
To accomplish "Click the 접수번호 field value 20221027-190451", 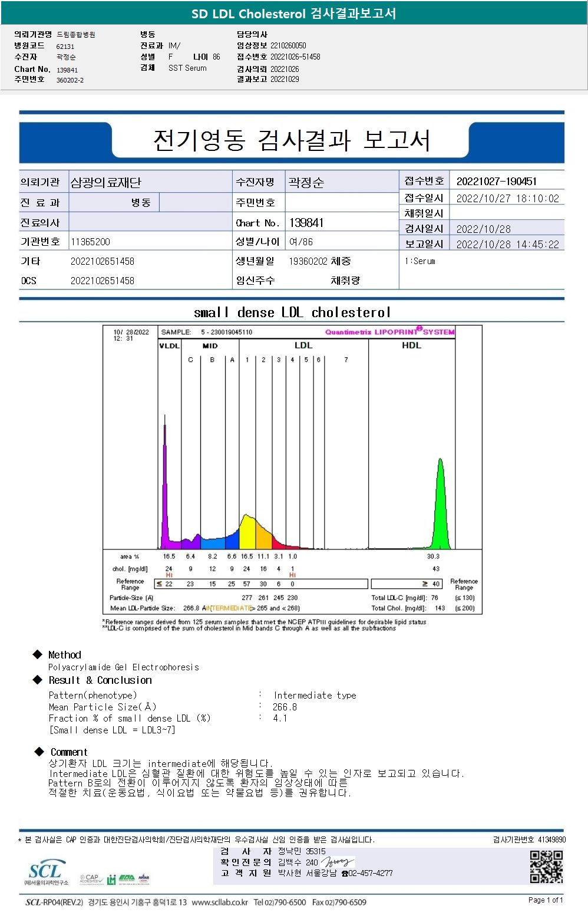I will click(497, 182).
